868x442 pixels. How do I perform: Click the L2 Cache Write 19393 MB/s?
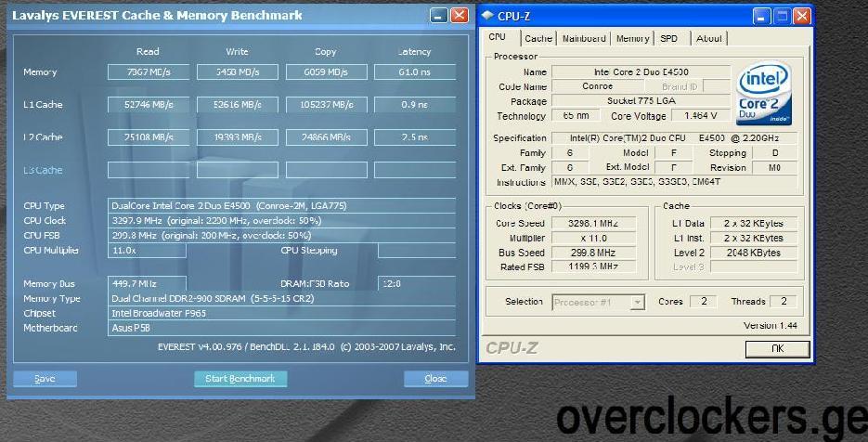tap(238, 137)
